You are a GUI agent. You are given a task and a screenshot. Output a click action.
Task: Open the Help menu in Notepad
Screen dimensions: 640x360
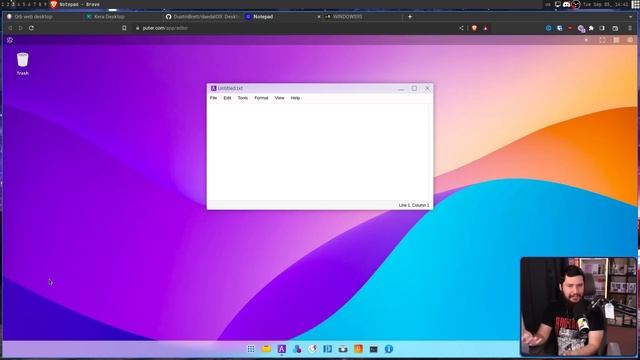[x=295, y=98]
